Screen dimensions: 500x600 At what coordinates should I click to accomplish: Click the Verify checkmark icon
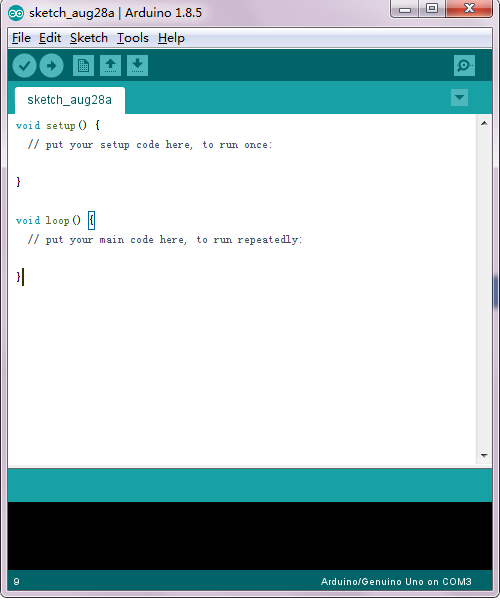(24, 66)
